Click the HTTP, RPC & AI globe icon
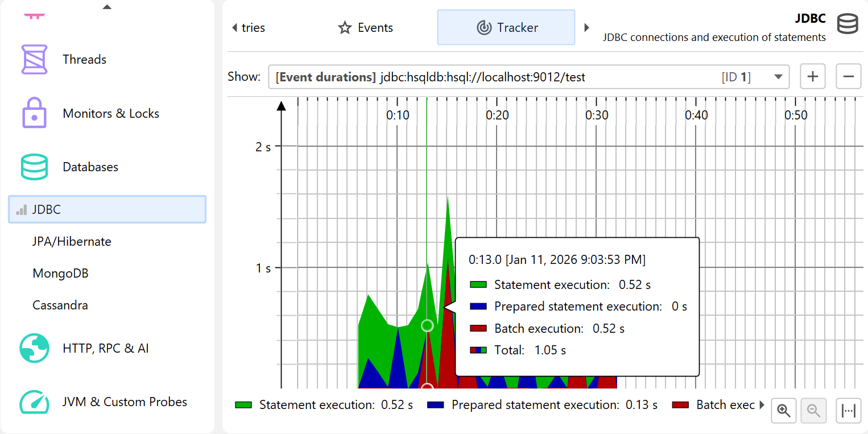 tap(34, 348)
